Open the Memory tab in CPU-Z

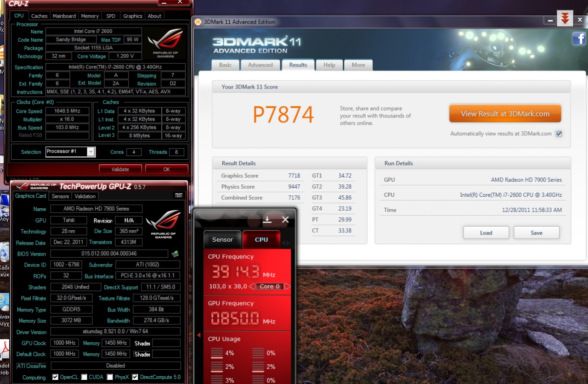pos(90,16)
